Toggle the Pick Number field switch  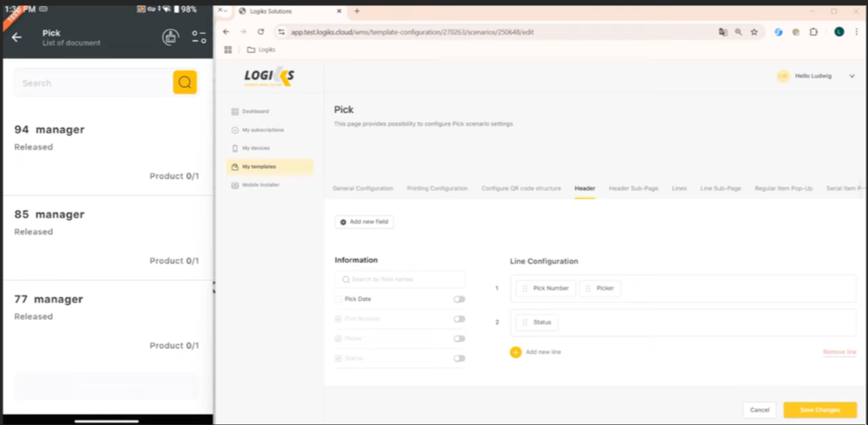459,319
